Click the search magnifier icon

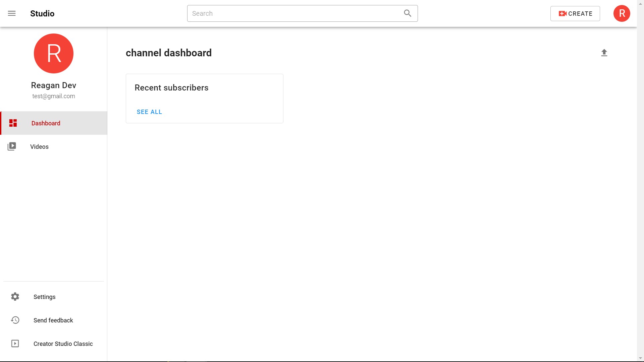(407, 13)
